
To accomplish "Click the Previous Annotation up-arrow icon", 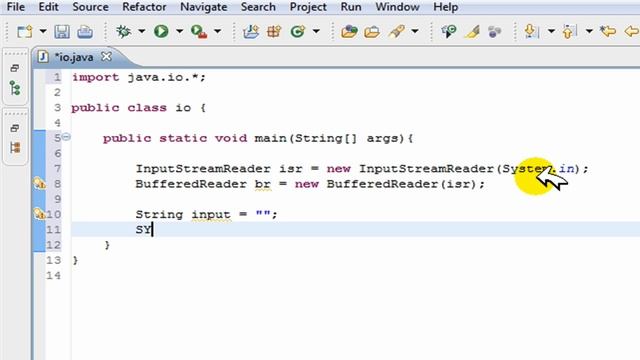I will click(569, 31).
